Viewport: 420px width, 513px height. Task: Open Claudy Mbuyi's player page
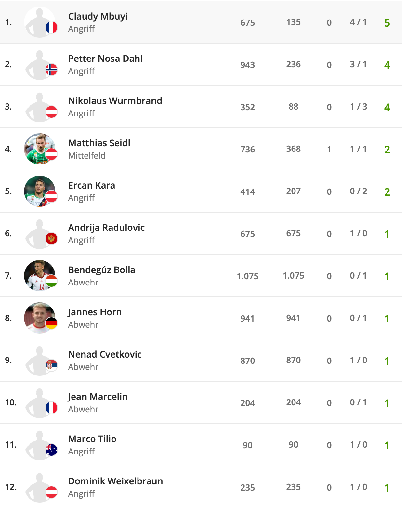[x=98, y=16]
